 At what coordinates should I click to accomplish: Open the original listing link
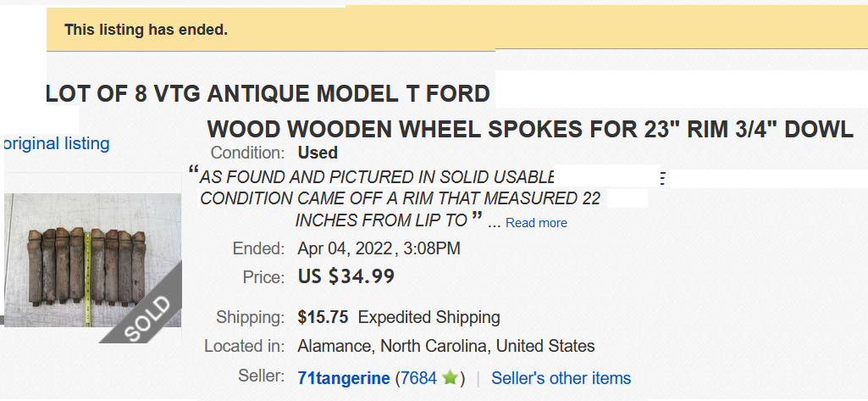coord(56,143)
